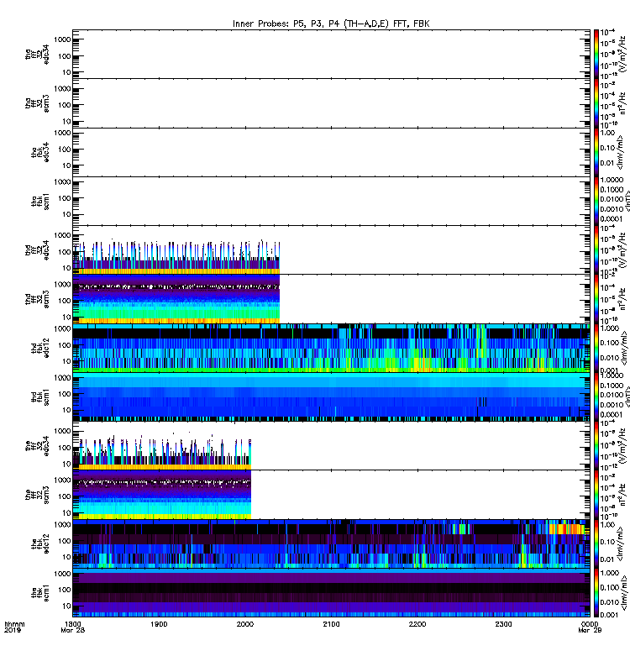Click the color bar beside the thd fbk scm1 panel
The height and width of the screenshot is (672, 630).
pyautogui.click(x=596, y=396)
